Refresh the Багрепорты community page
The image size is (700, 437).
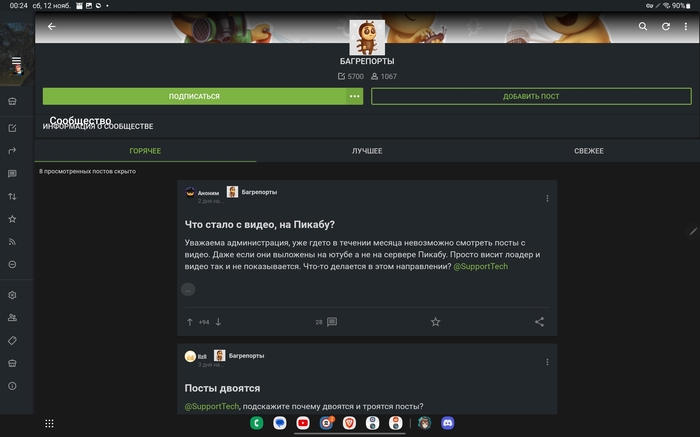click(666, 26)
